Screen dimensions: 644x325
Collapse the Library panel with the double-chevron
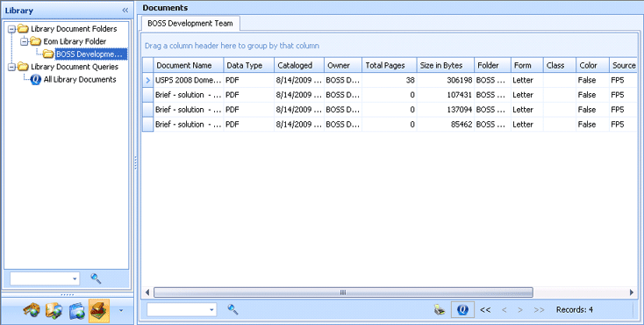tap(125, 11)
